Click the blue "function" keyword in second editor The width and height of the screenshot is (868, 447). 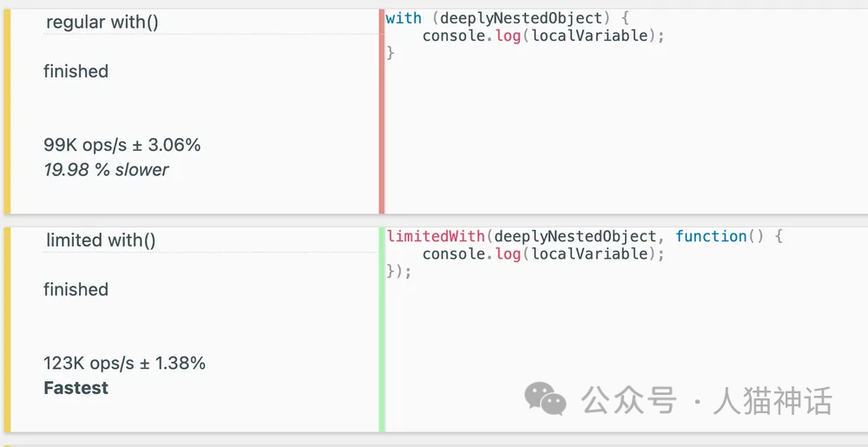tap(711, 236)
